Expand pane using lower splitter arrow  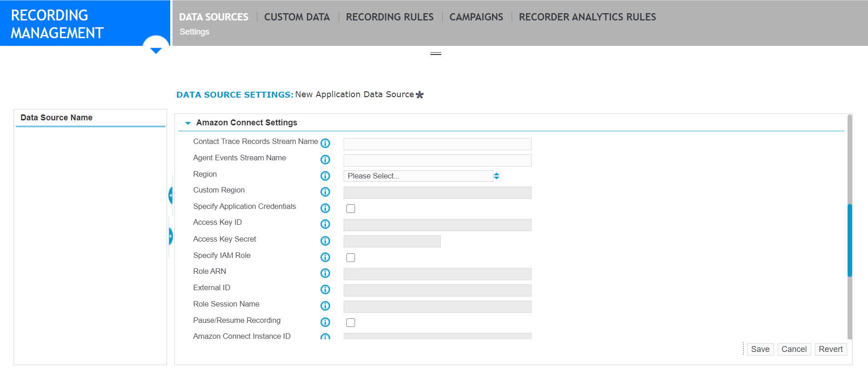[171, 236]
